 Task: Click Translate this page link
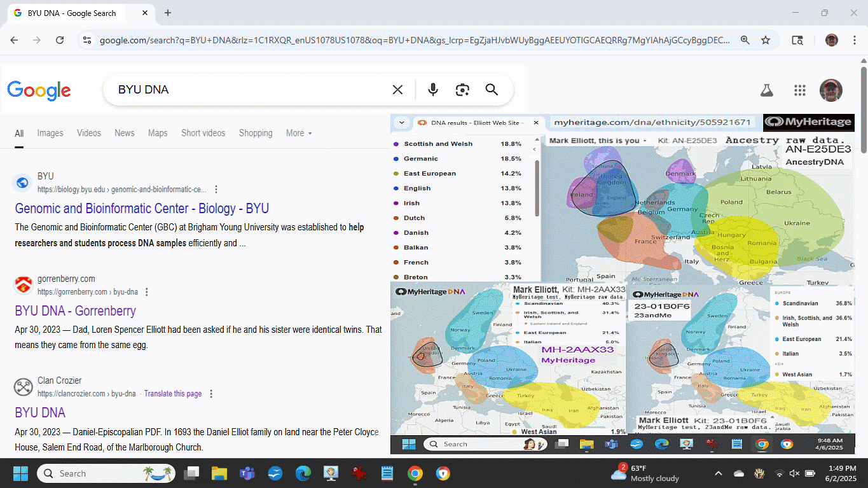(173, 394)
